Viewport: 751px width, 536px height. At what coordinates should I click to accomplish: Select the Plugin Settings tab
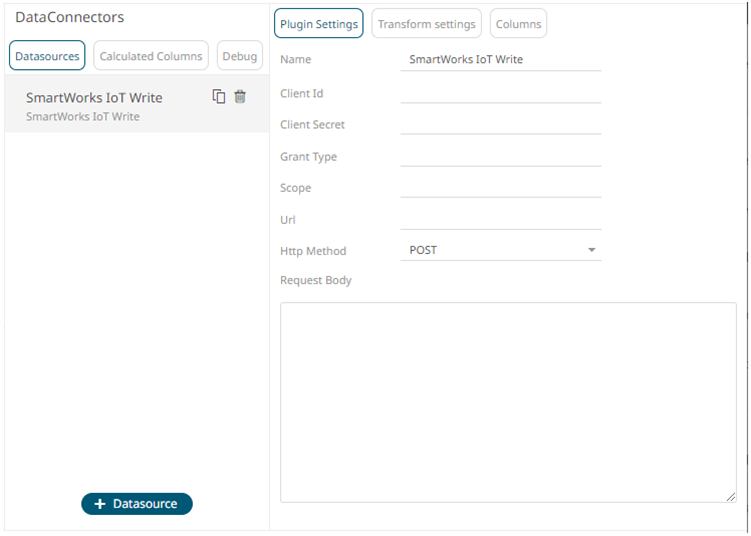pos(318,24)
